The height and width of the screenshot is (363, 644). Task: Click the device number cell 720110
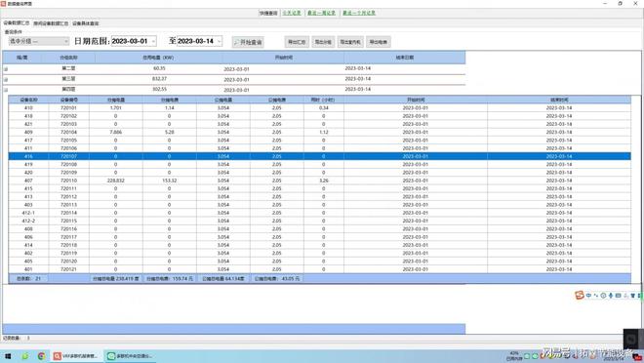68,181
